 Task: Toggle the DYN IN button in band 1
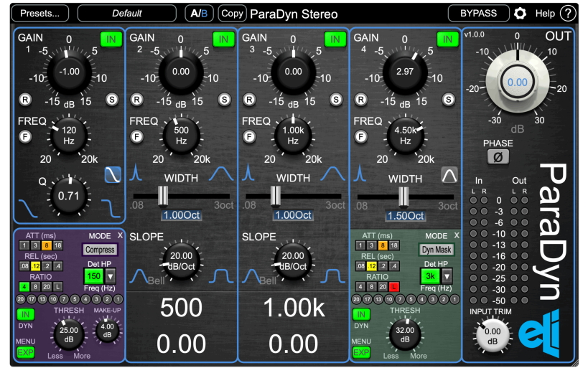coord(26,314)
